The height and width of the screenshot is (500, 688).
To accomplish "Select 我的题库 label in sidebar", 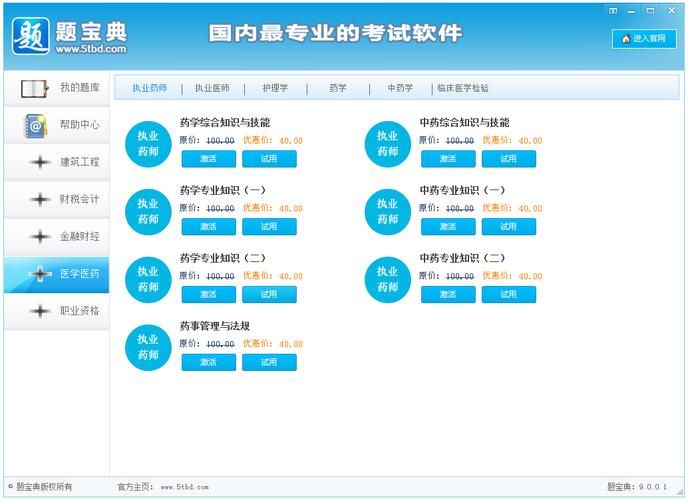I will click(x=79, y=88).
